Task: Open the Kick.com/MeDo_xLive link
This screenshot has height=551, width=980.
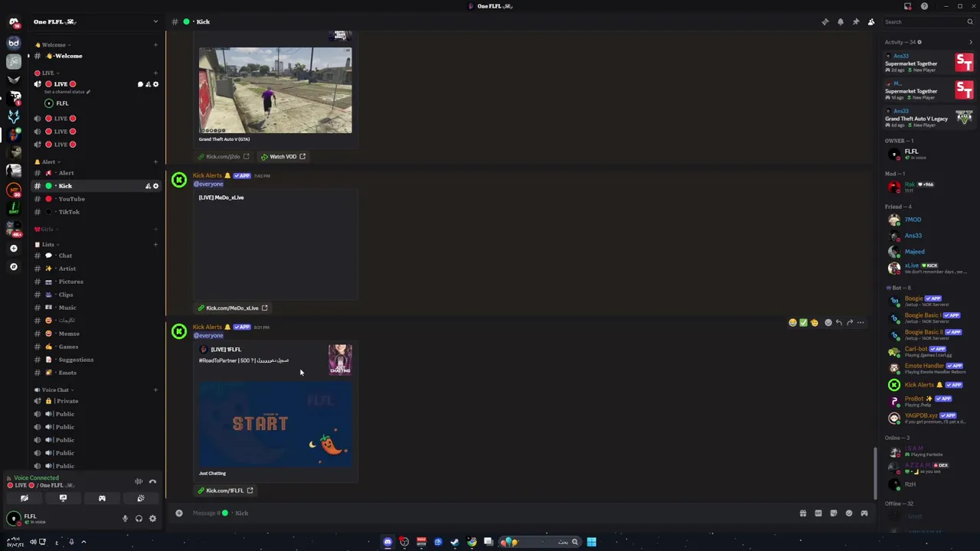Action: 233,308
